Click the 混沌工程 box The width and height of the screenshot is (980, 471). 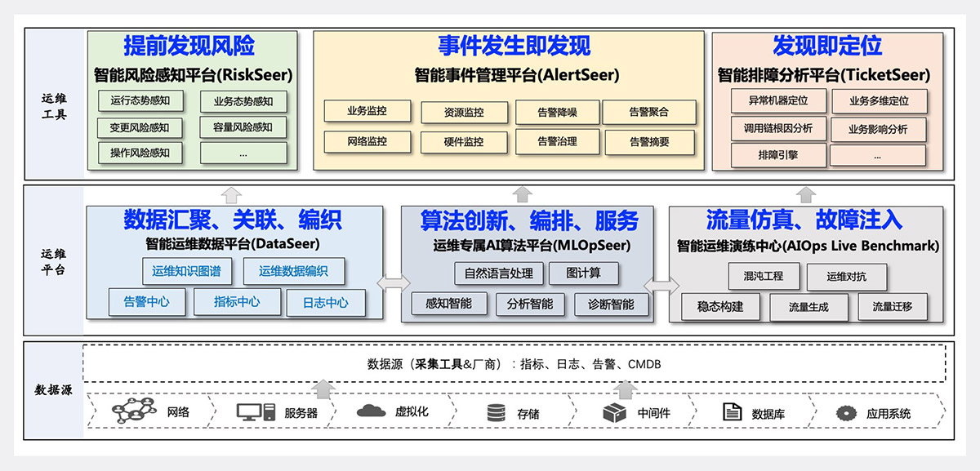pyautogui.click(x=762, y=276)
